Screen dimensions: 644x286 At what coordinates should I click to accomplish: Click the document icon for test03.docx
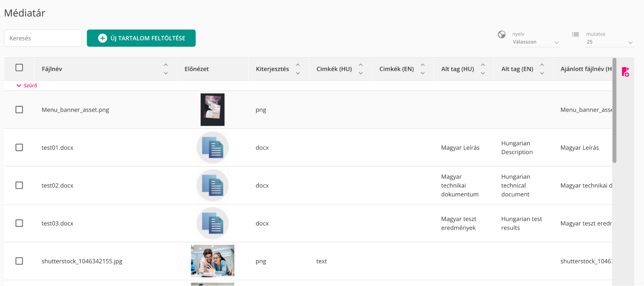click(x=213, y=223)
